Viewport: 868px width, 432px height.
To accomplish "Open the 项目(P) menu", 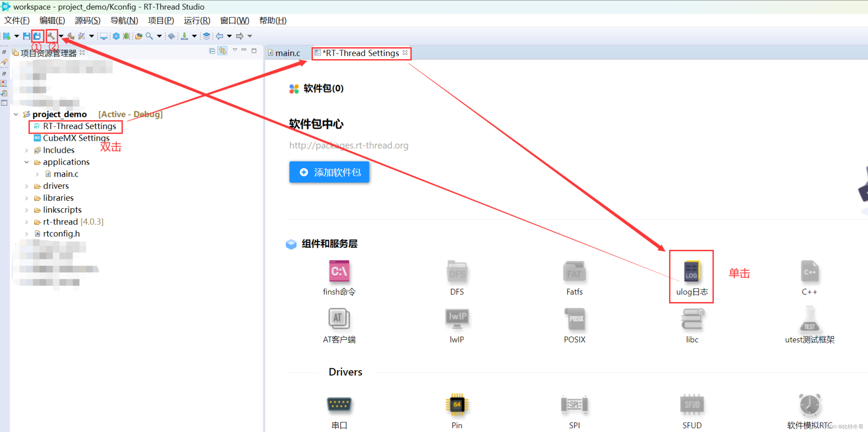I will click(161, 21).
